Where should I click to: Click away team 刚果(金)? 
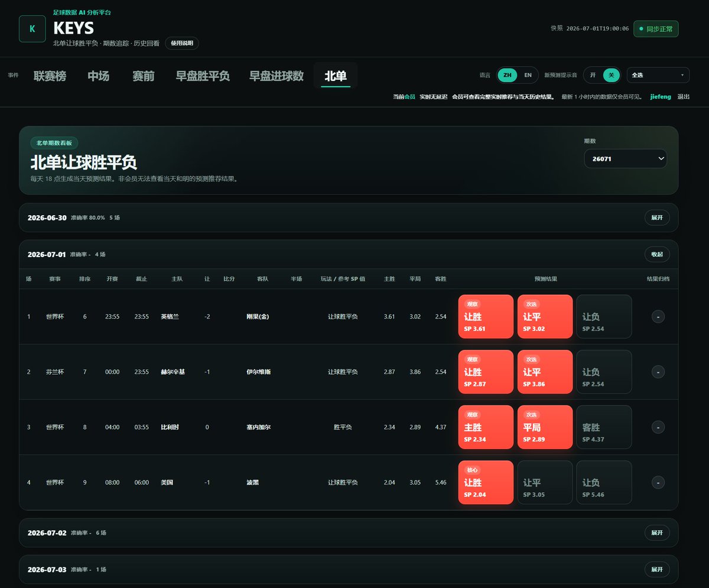258,317
